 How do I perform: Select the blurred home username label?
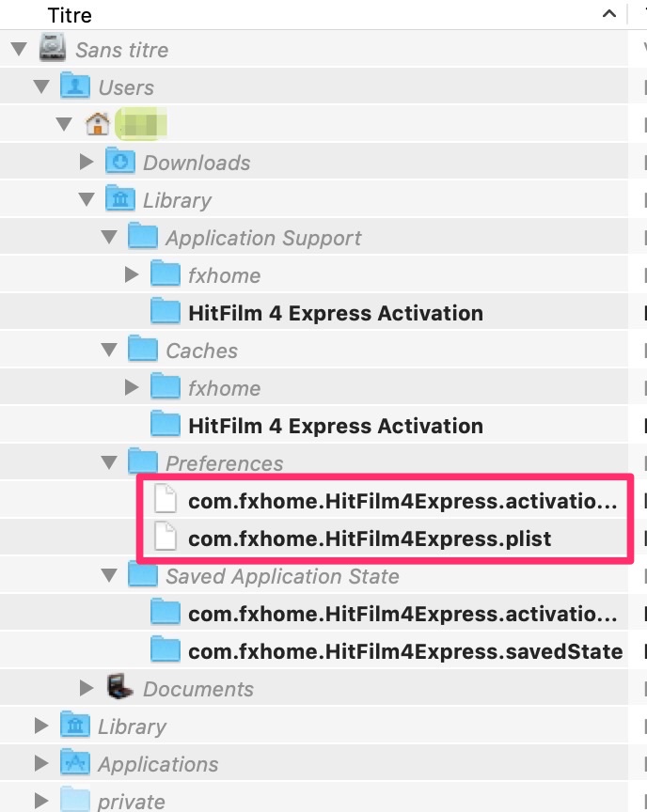point(140,124)
